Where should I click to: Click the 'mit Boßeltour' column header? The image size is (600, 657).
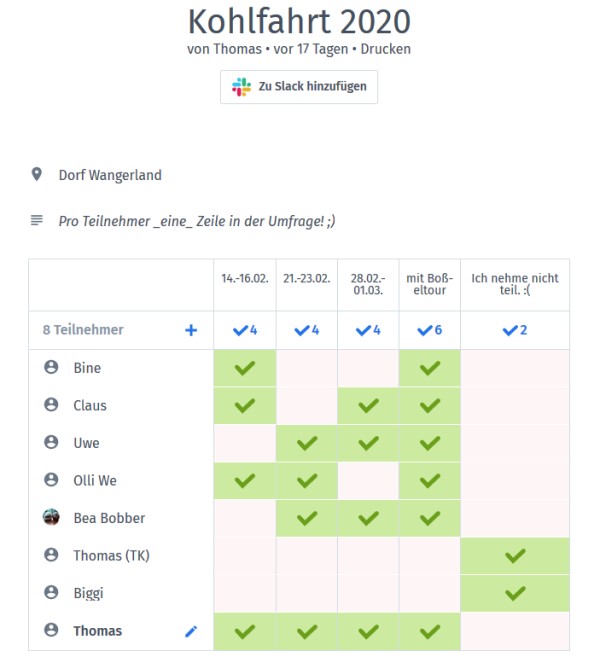coord(430,284)
